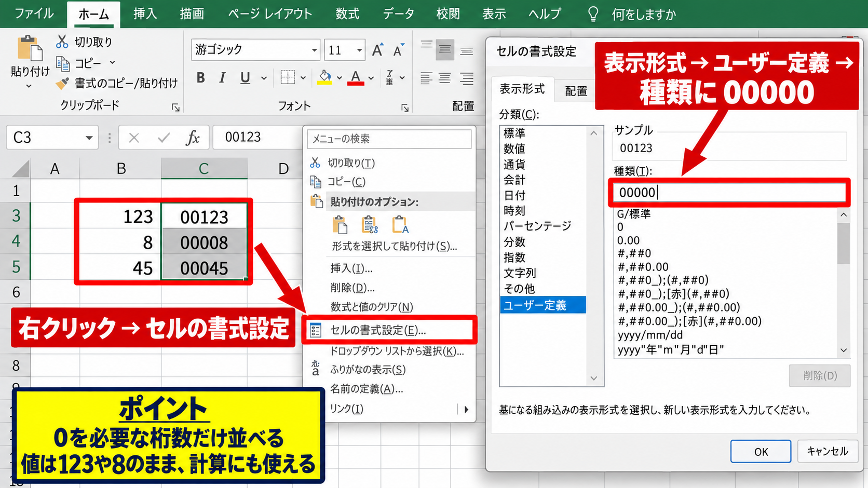Click formula bar cancel X icon

[134, 138]
